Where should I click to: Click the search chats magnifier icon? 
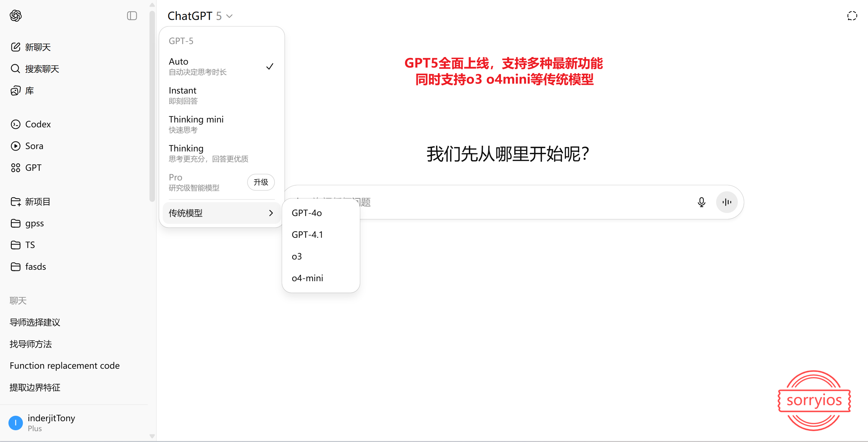(15, 68)
